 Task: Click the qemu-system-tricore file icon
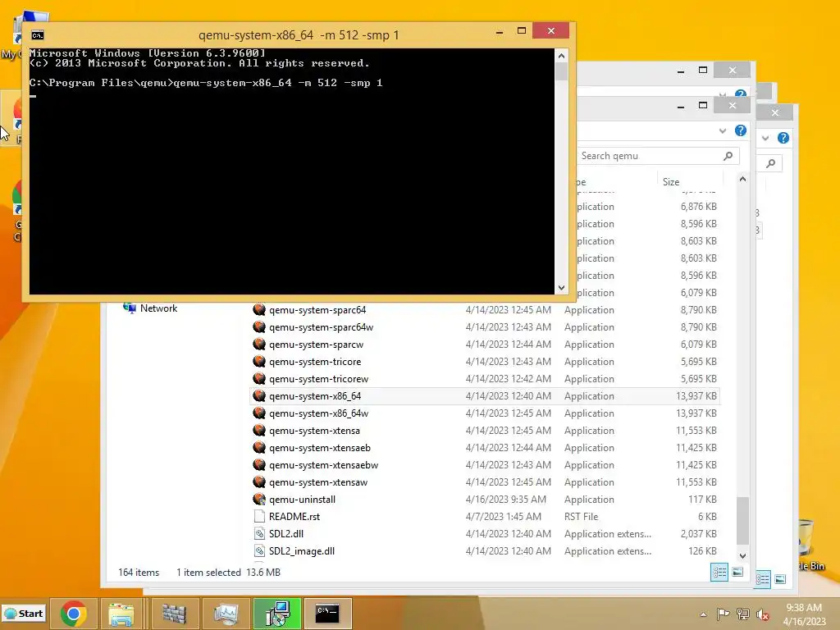pos(259,362)
